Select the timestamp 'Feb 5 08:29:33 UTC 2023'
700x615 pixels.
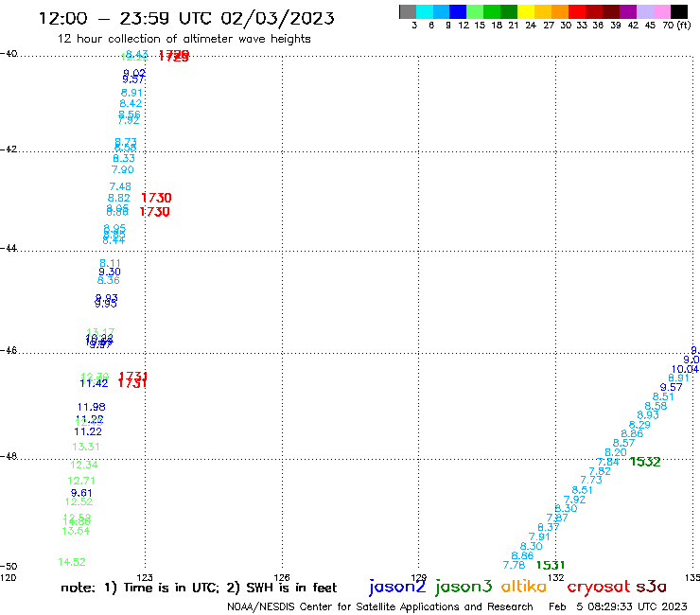click(618, 606)
